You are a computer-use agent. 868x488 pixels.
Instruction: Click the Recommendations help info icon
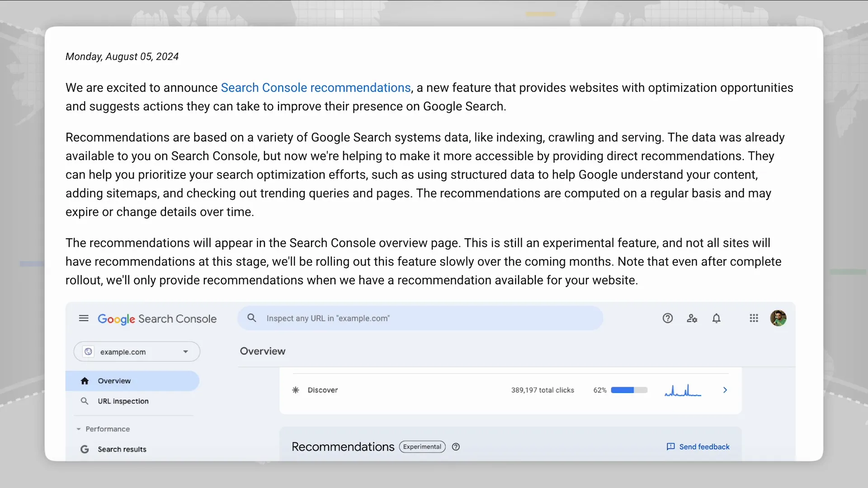(x=456, y=447)
